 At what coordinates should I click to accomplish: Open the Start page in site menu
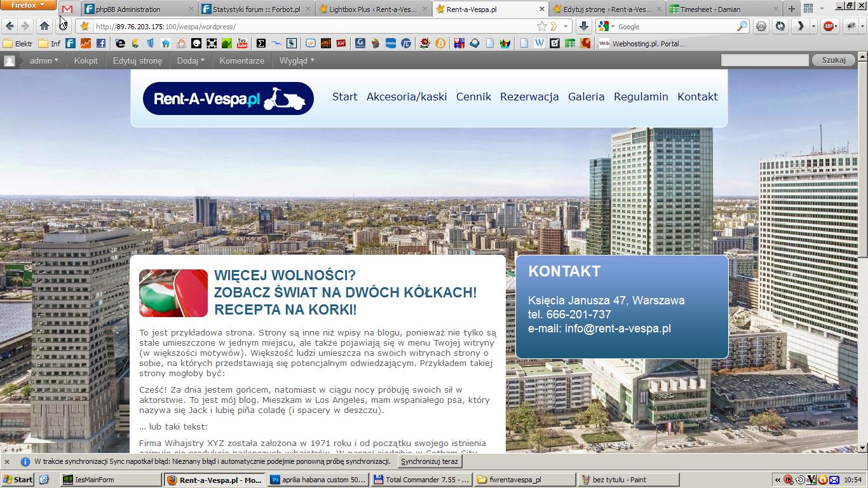(x=345, y=97)
